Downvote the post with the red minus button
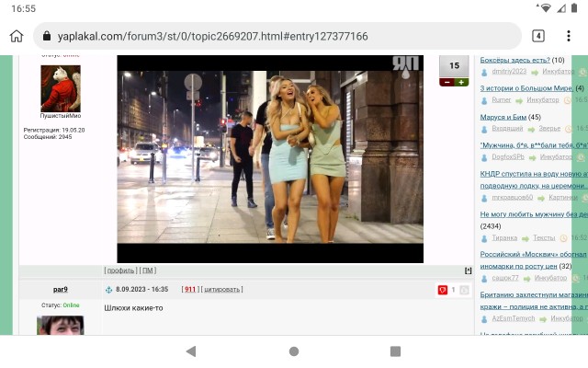This screenshot has height=368, width=588. point(447,82)
